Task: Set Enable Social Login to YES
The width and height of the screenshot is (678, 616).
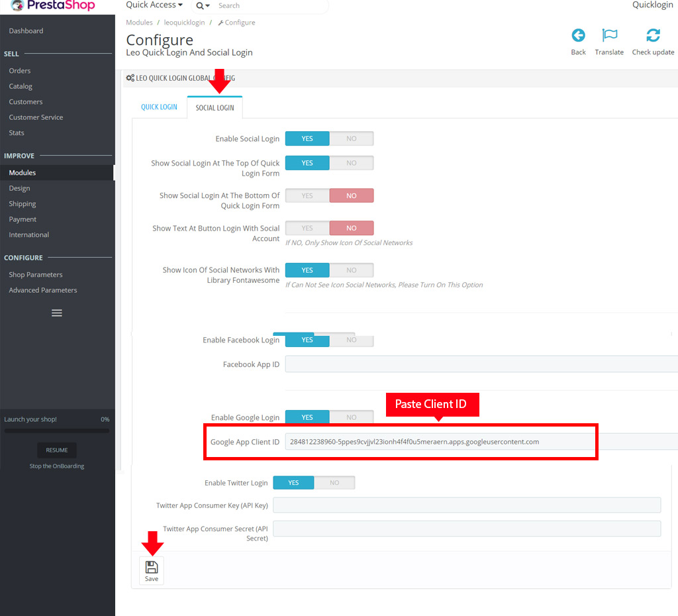Action: (x=307, y=138)
